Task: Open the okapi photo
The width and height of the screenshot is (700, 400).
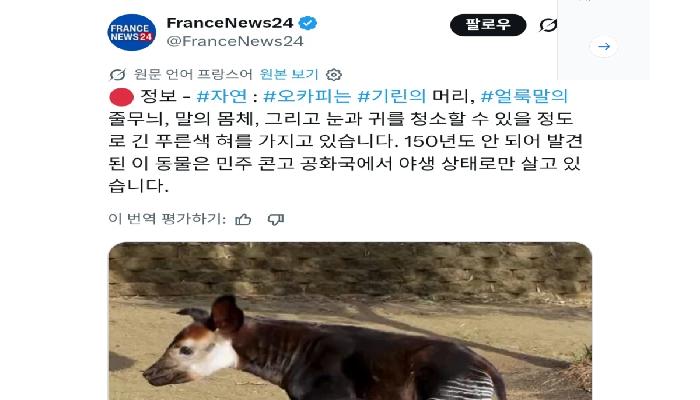Action: pyautogui.click(x=350, y=321)
